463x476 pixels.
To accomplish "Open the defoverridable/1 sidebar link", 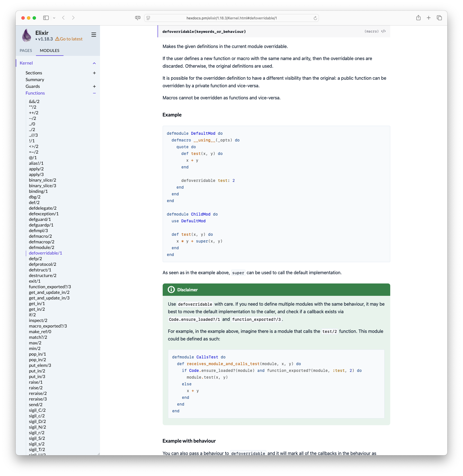I will coord(45,253).
